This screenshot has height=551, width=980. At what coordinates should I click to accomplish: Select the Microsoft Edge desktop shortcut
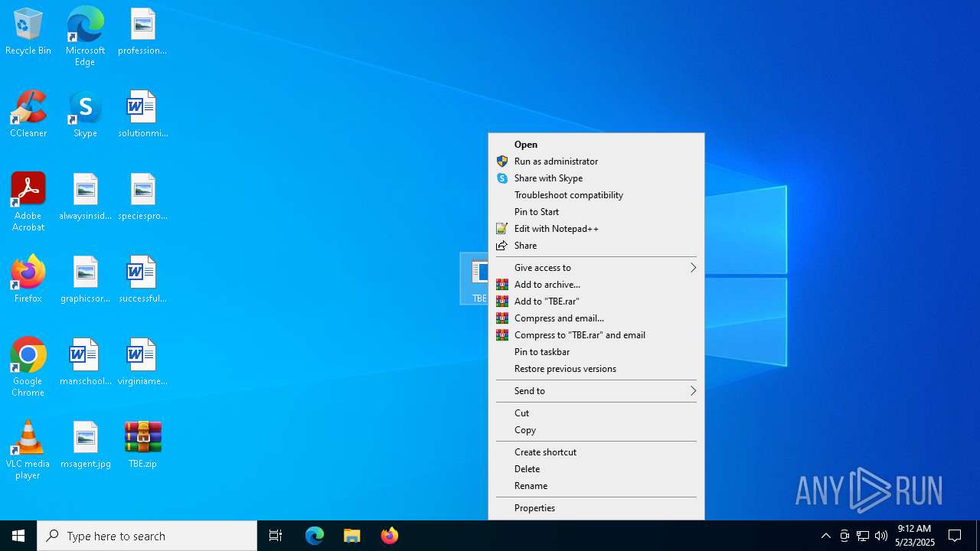point(85,37)
